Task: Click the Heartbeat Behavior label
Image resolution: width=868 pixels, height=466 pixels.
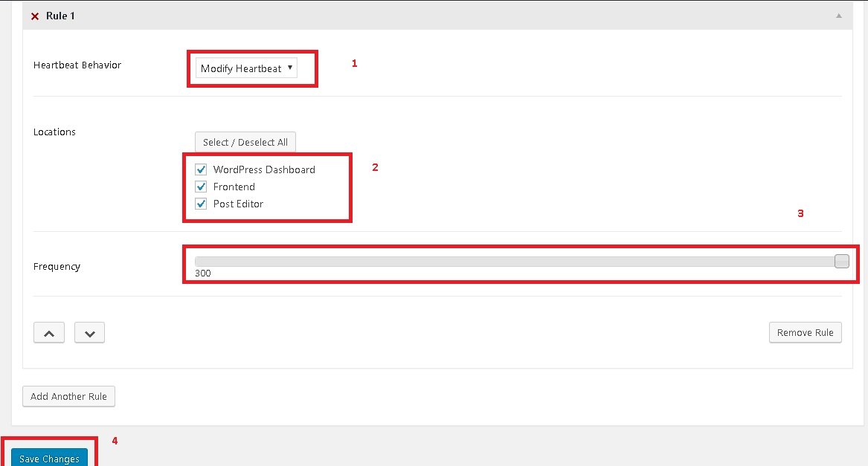Action: (77, 65)
